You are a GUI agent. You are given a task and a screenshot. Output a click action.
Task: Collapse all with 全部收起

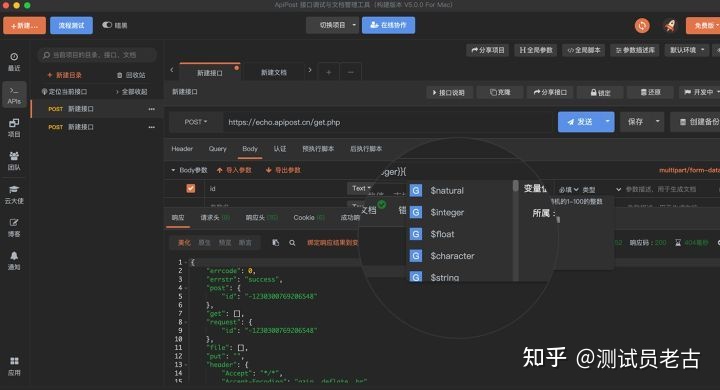[x=131, y=92]
